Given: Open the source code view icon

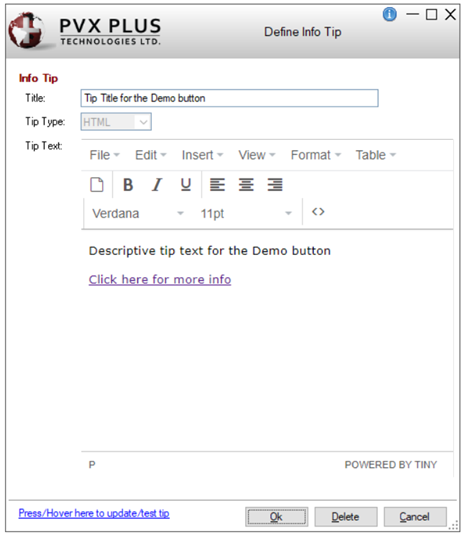Looking at the screenshot, I should 318,212.
